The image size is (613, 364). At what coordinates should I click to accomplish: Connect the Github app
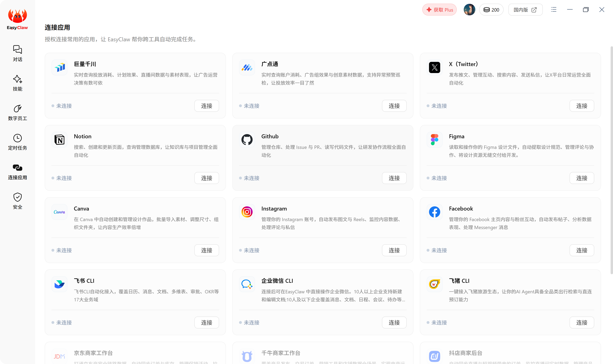[x=394, y=178]
